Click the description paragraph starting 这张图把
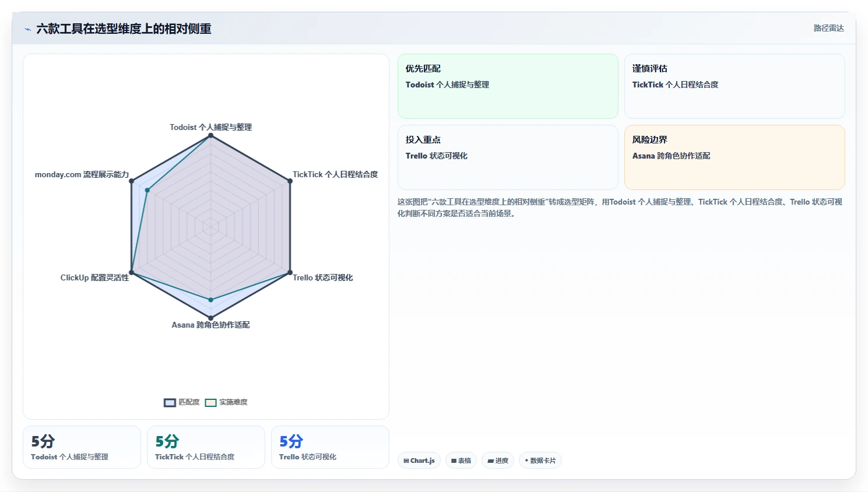This screenshot has width=868, height=492. pos(620,208)
